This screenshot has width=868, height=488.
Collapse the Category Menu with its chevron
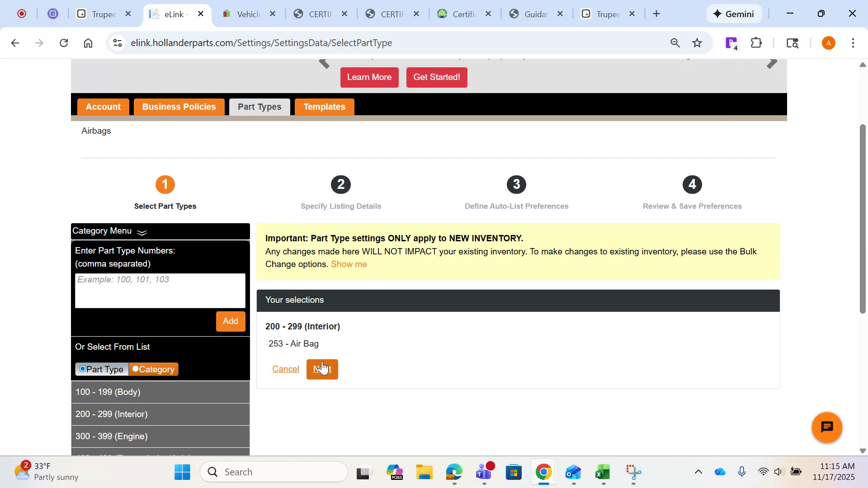coord(142,232)
